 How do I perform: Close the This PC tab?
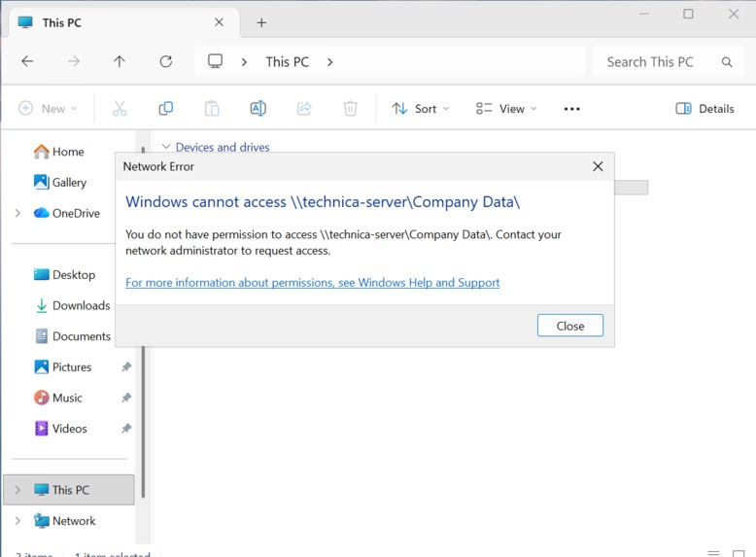coord(219,22)
